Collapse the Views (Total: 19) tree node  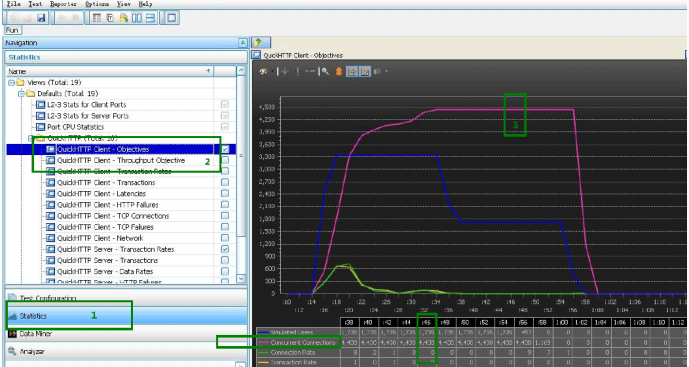(11, 83)
